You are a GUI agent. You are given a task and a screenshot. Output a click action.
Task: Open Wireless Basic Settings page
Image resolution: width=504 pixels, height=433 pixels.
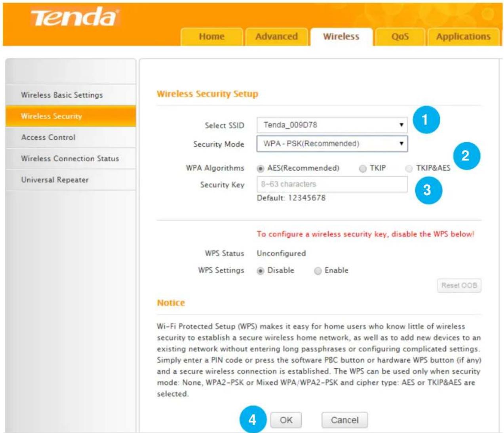pyautogui.click(x=70, y=95)
